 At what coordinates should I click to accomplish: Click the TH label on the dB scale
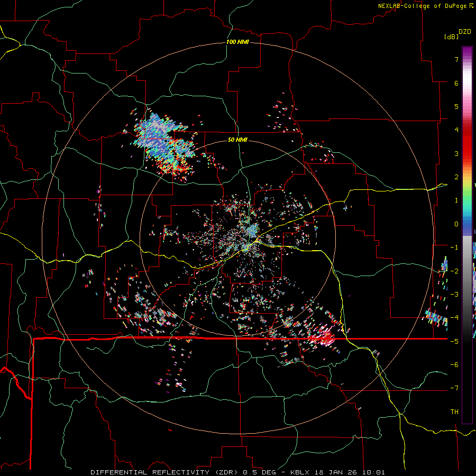[454, 411]
